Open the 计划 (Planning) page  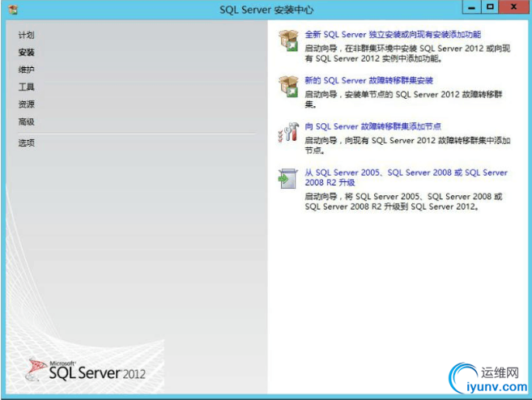coord(26,35)
